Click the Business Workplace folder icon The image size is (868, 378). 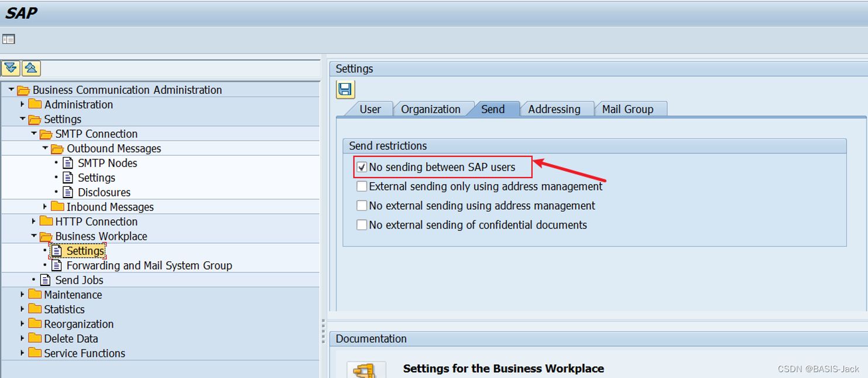coord(46,237)
